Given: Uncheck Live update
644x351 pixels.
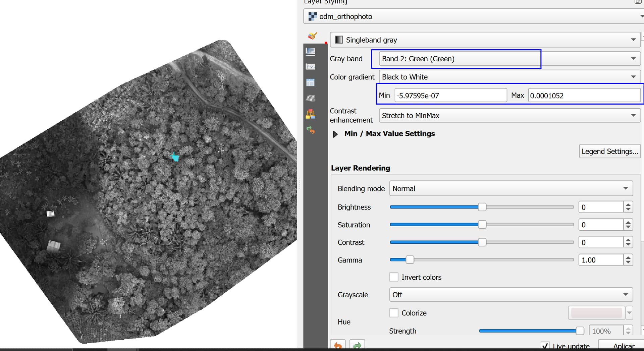Looking at the screenshot, I should tap(545, 346).
